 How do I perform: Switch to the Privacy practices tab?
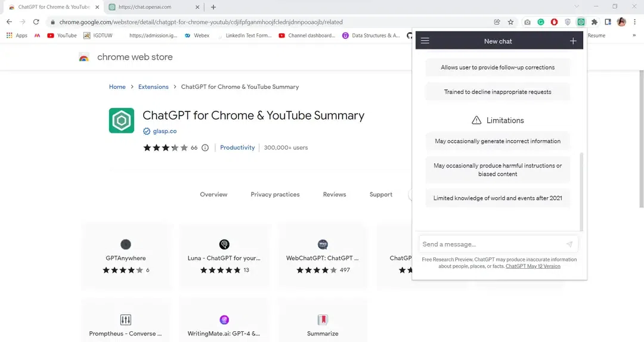[x=275, y=195]
